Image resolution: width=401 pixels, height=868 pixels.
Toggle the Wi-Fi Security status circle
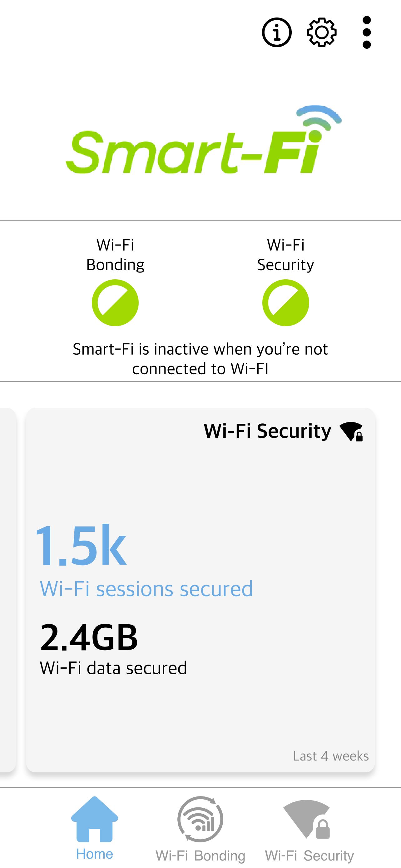(285, 302)
